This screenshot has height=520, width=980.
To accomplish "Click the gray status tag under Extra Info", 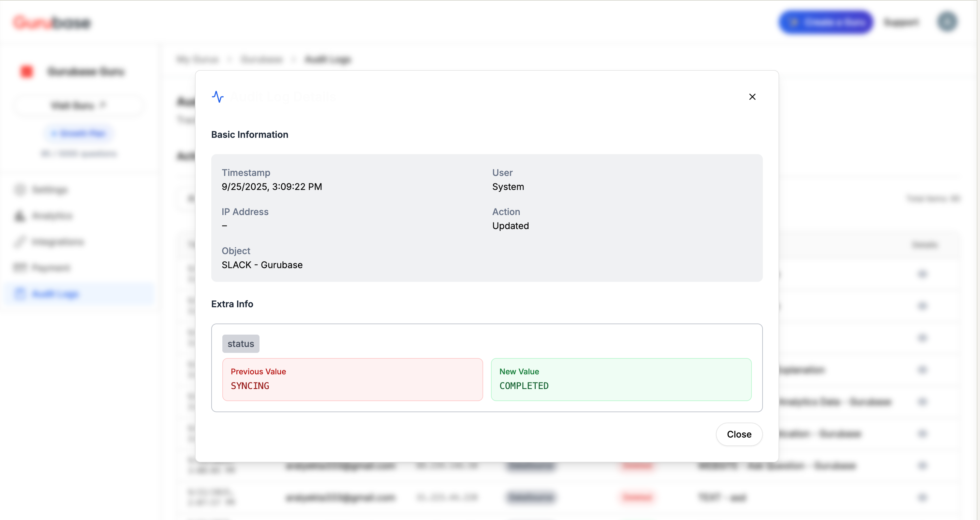I will click(240, 344).
